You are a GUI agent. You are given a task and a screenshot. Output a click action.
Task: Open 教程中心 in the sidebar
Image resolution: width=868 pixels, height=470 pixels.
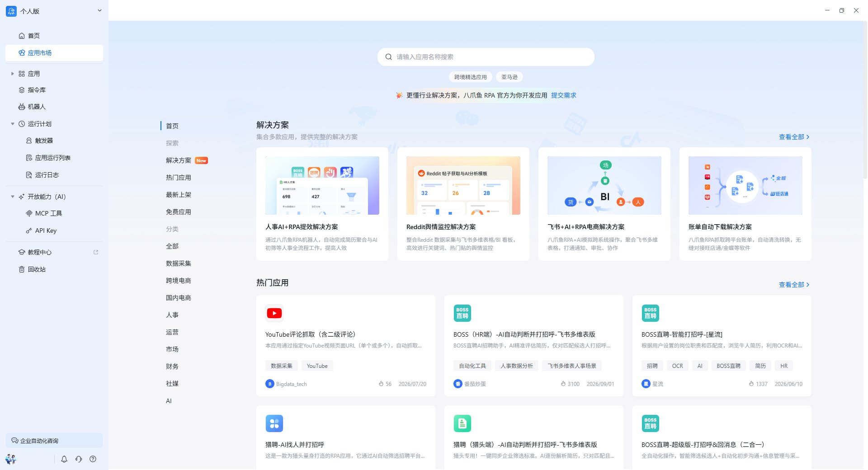pyautogui.click(x=54, y=252)
